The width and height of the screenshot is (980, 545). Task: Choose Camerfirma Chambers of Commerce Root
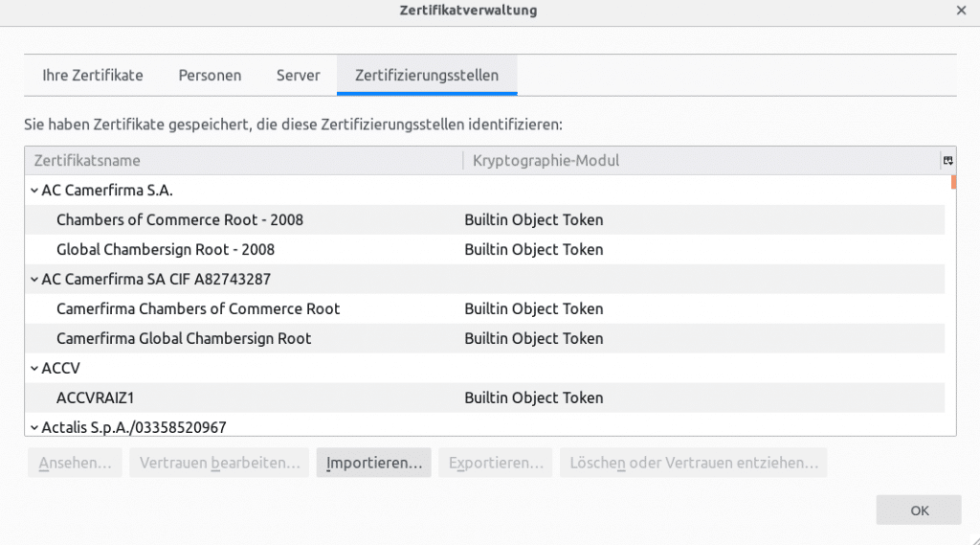(198, 309)
